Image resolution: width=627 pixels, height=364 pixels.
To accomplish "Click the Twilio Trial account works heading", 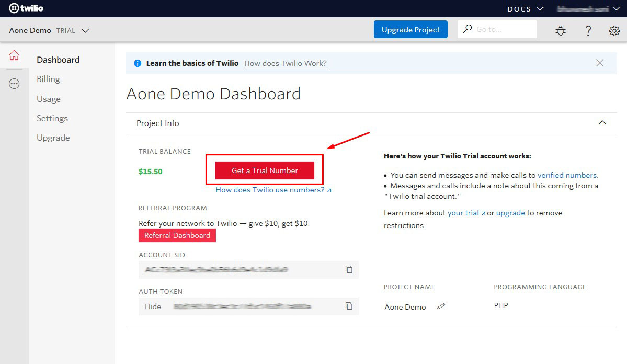I will pyautogui.click(x=458, y=156).
